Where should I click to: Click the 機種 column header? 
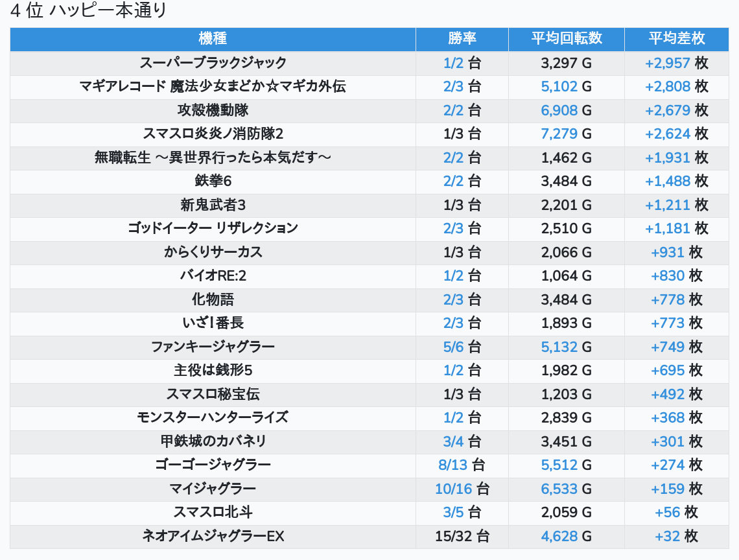(x=213, y=39)
